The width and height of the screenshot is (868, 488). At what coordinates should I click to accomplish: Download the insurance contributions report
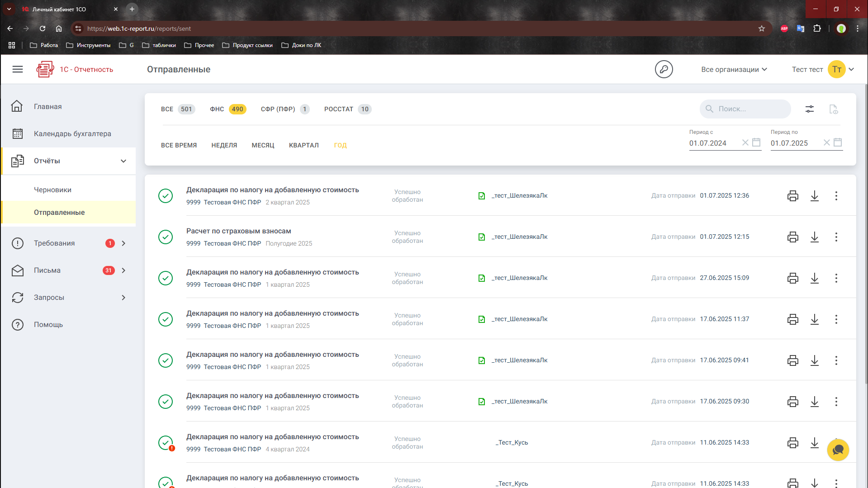pos(814,237)
